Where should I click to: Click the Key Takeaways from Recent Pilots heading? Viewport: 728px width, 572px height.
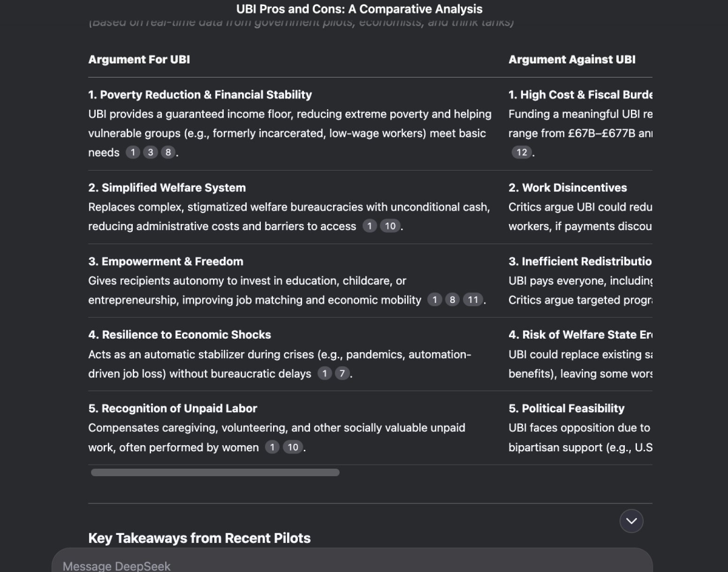coord(199,538)
